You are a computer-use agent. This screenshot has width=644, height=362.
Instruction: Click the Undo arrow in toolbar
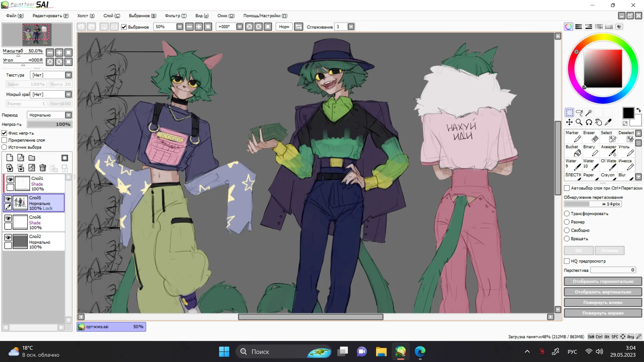click(81, 27)
